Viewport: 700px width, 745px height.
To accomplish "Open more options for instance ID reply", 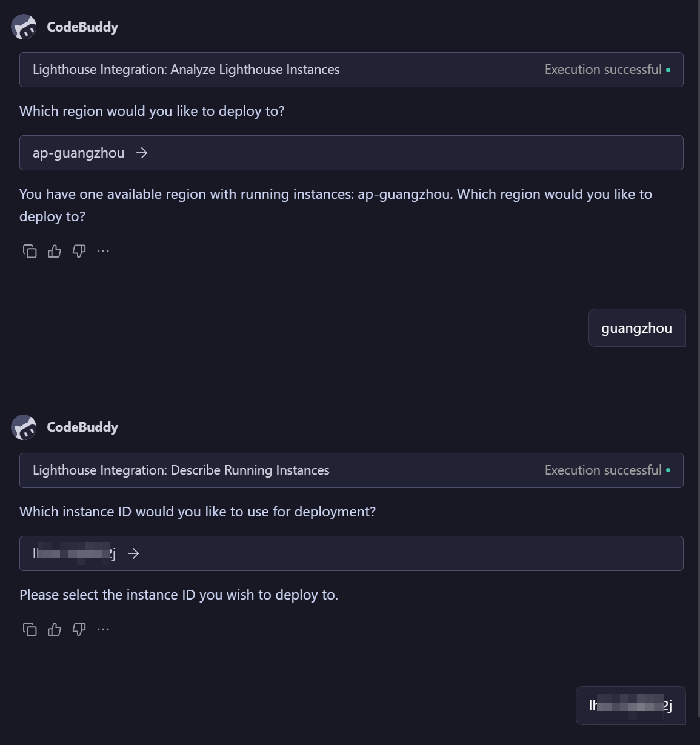I will 104,629.
